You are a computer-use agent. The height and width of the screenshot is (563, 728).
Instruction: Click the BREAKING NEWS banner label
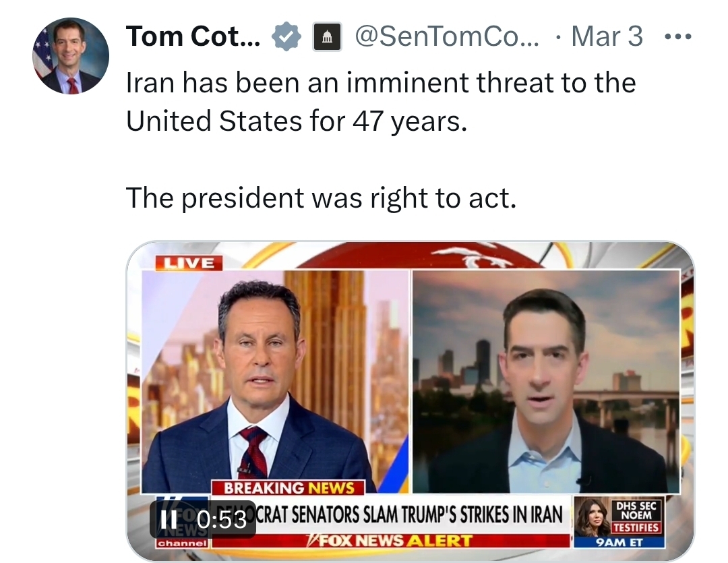tap(289, 487)
